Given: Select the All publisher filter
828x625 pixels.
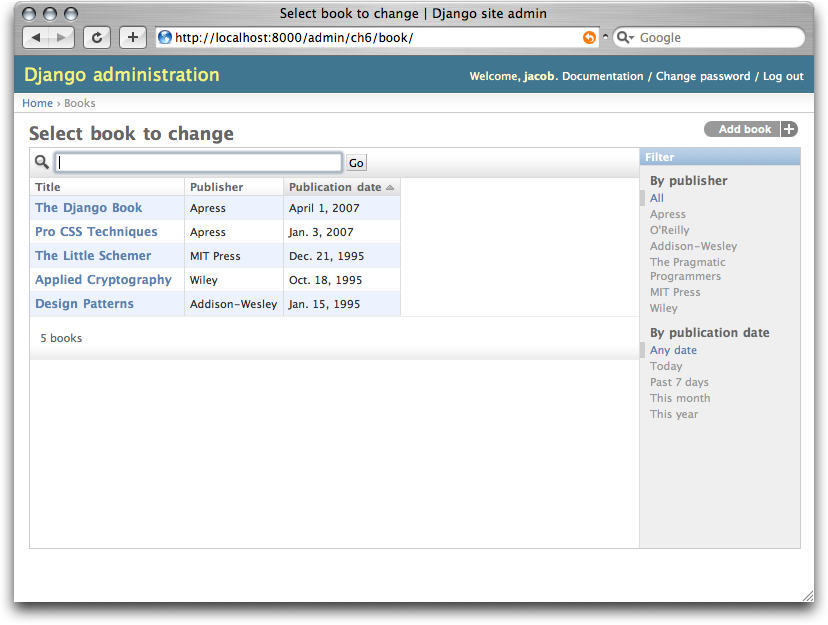Looking at the screenshot, I should tap(657, 198).
